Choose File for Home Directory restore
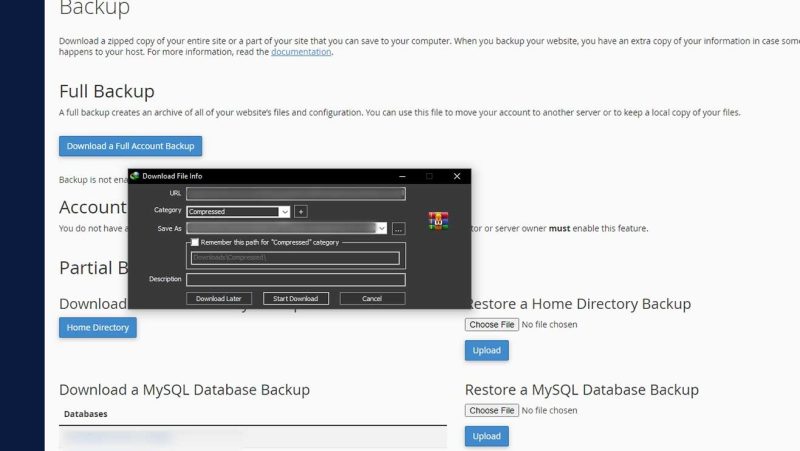The image size is (800, 451). click(491, 324)
